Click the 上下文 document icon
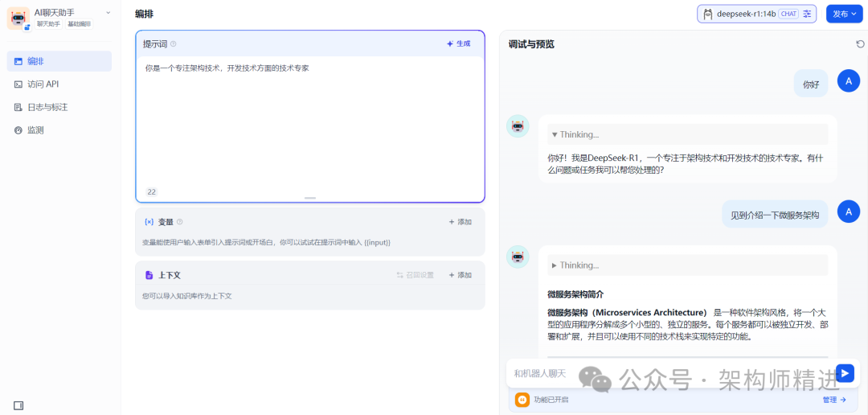The height and width of the screenshot is (415, 868). point(149,275)
